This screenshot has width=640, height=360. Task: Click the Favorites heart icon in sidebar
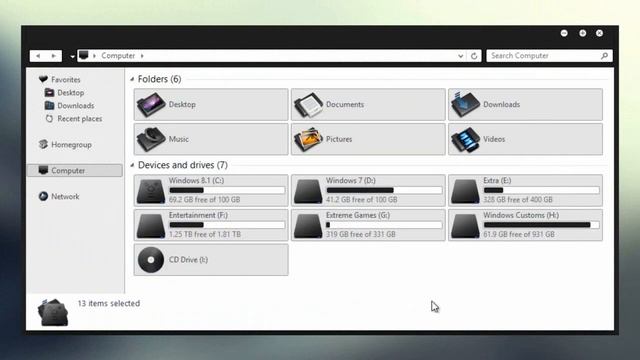[x=43, y=79]
